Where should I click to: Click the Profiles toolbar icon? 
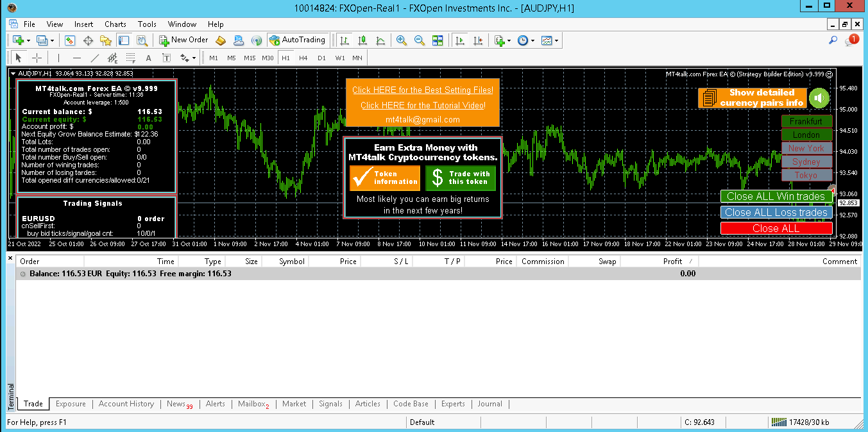(x=42, y=40)
